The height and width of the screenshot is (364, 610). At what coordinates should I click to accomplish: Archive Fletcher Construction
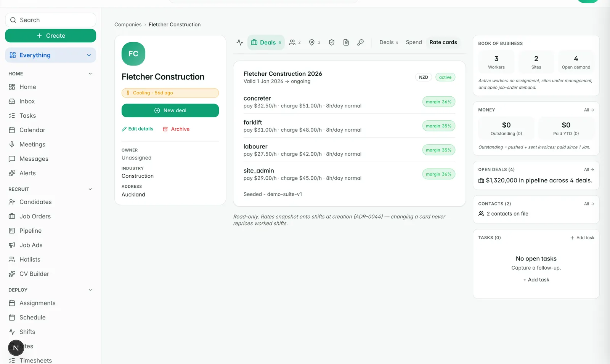[x=176, y=129]
